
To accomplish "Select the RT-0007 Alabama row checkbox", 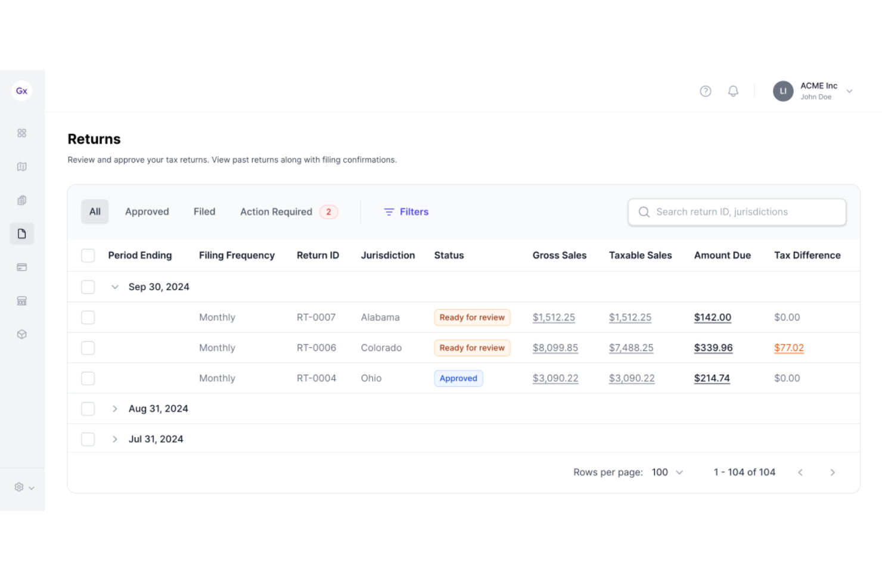I will 88,317.
